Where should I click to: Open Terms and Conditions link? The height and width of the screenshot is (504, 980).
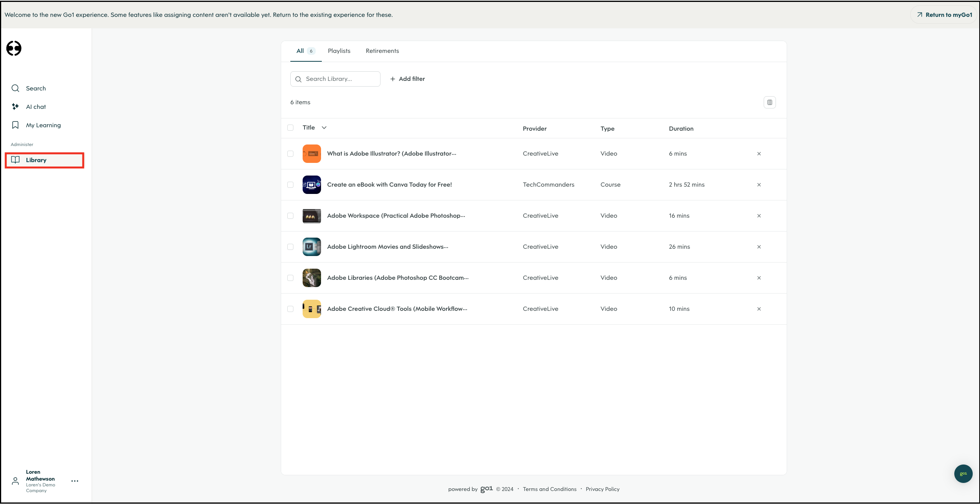pyautogui.click(x=549, y=489)
